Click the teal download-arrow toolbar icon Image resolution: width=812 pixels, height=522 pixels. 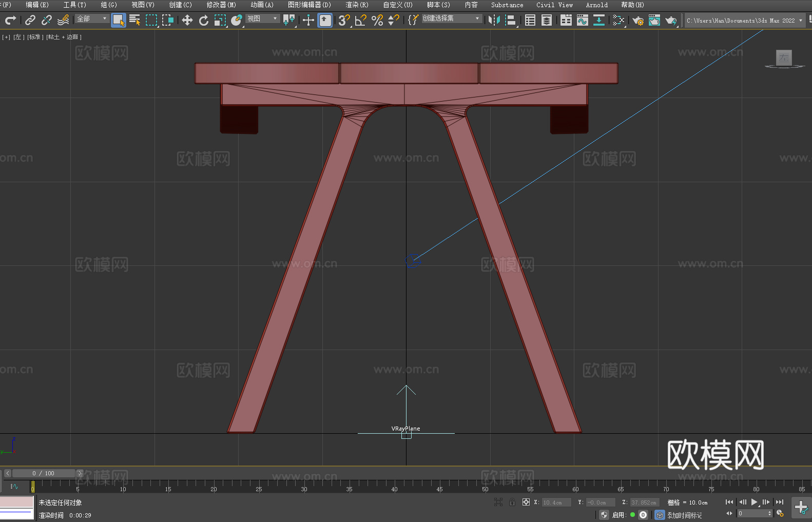click(x=599, y=20)
